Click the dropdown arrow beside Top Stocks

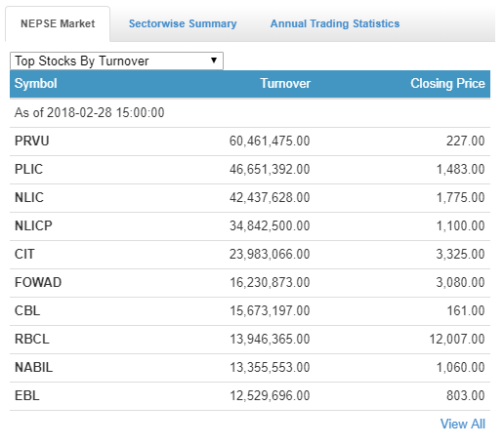click(214, 61)
